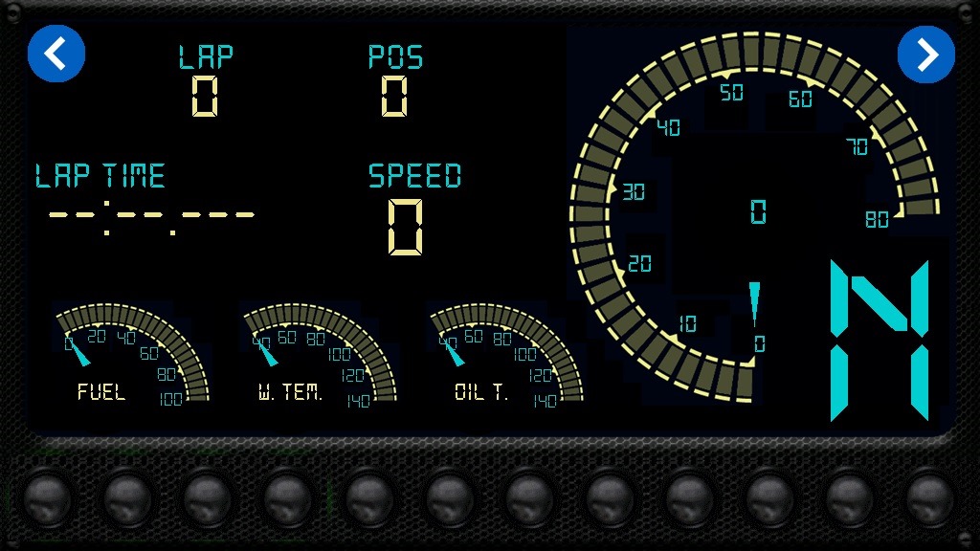
Task: Go to previous dashboard with left arrow
Action: [56, 54]
